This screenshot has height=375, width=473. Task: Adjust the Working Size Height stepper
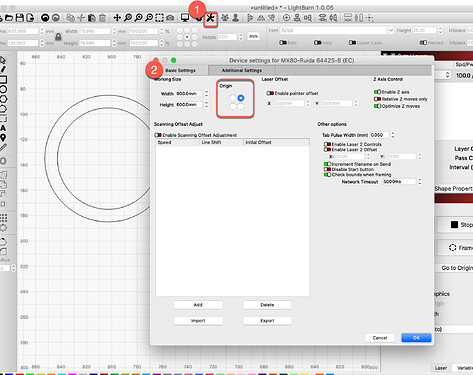click(x=206, y=105)
